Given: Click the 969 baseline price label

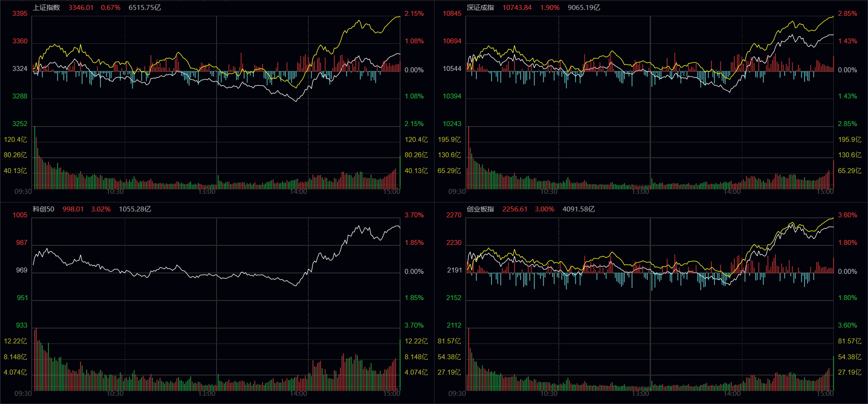Looking at the screenshot, I should coord(22,270).
